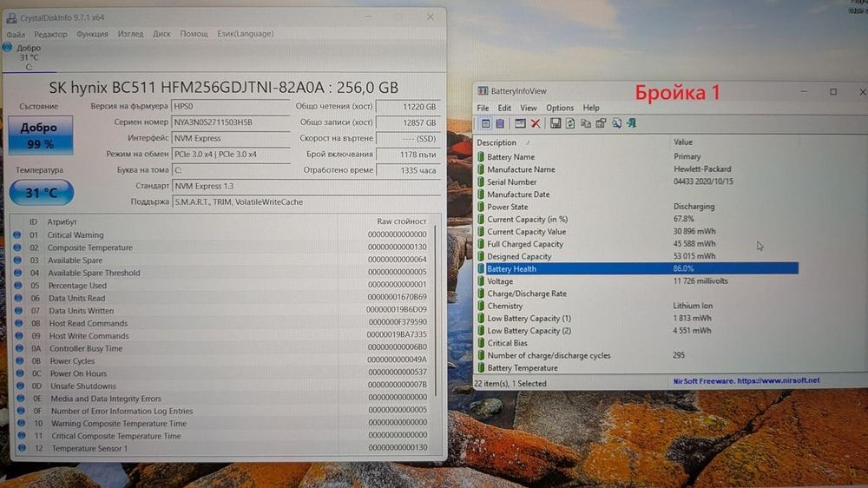The image size is (868, 488).
Task: Click the total host reads 11220 GB field
Action: (x=409, y=107)
